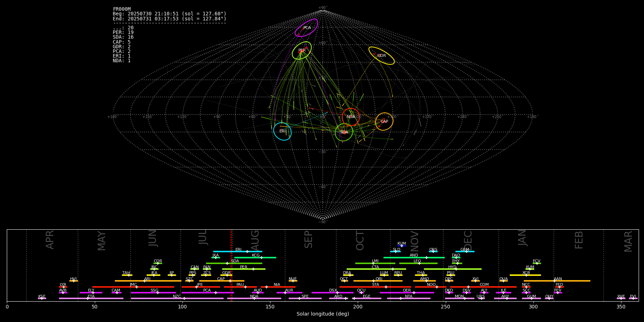This screenshot has width=644, height=322.
Task: Click the '...: 20' count entry
Action: pyautogui.click(x=123, y=28)
